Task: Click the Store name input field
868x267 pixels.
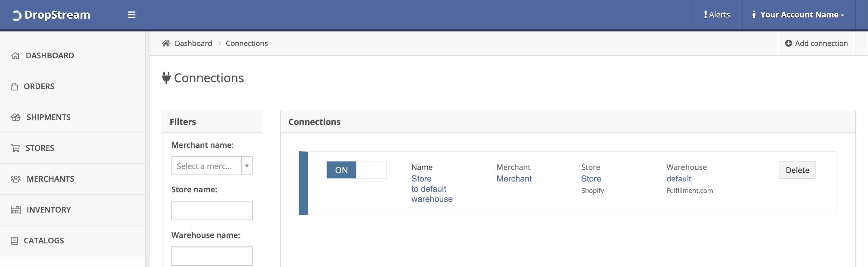Action: point(212,210)
